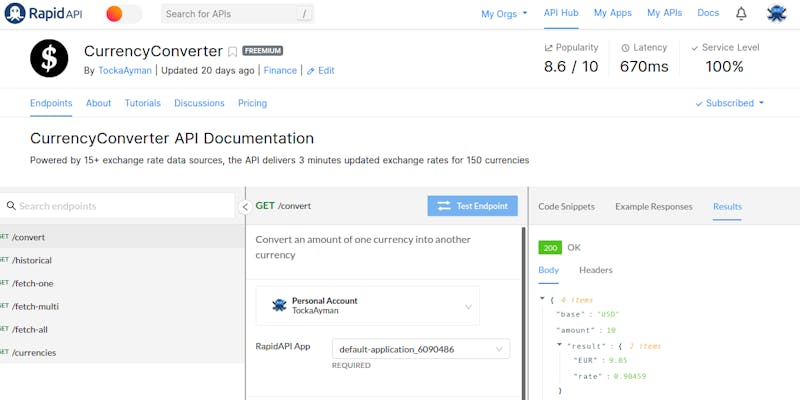Click the "amount" value 10
Screen dimensions: 800x400
(x=611, y=330)
